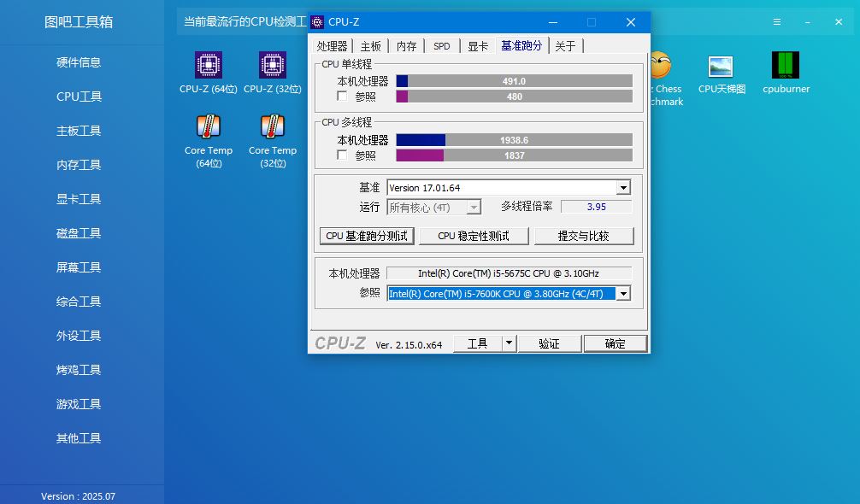Select 屏幕工具 in the sidebar
860x504 pixels.
pyautogui.click(x=79, y=267)
